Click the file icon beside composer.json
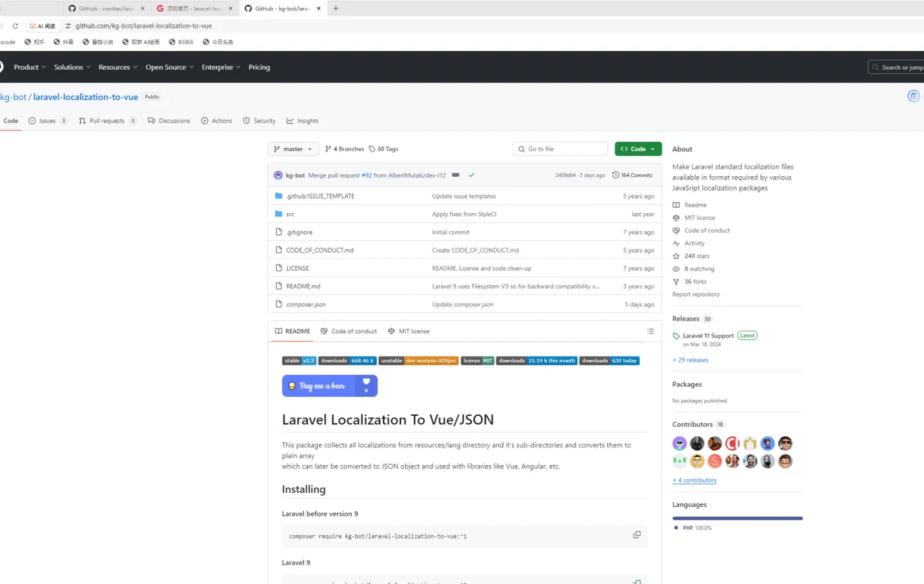924x584 pixels. point(279,304)
